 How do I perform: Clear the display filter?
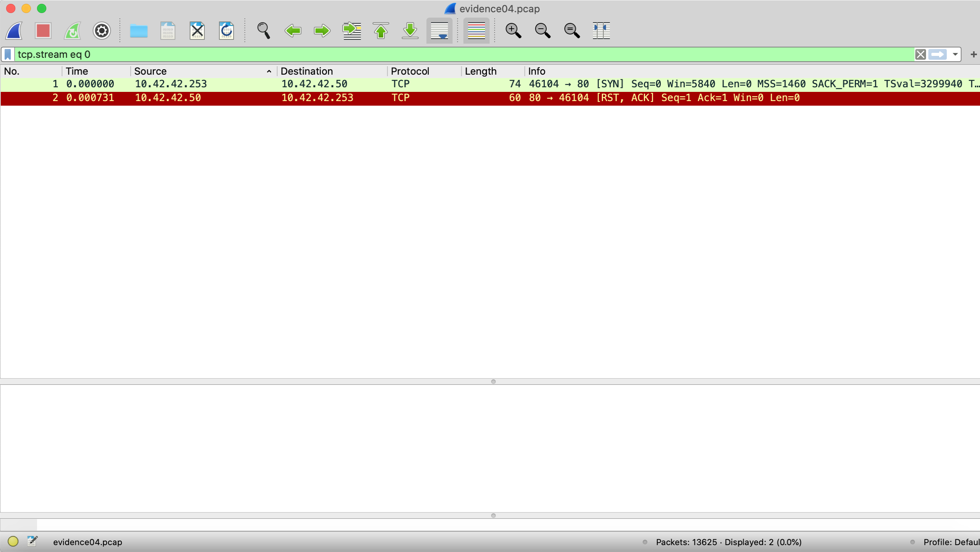tap(920, 54)
